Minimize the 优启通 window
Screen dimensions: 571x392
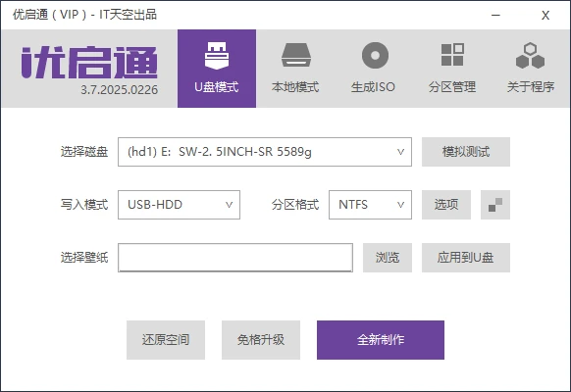click(495, 15)
